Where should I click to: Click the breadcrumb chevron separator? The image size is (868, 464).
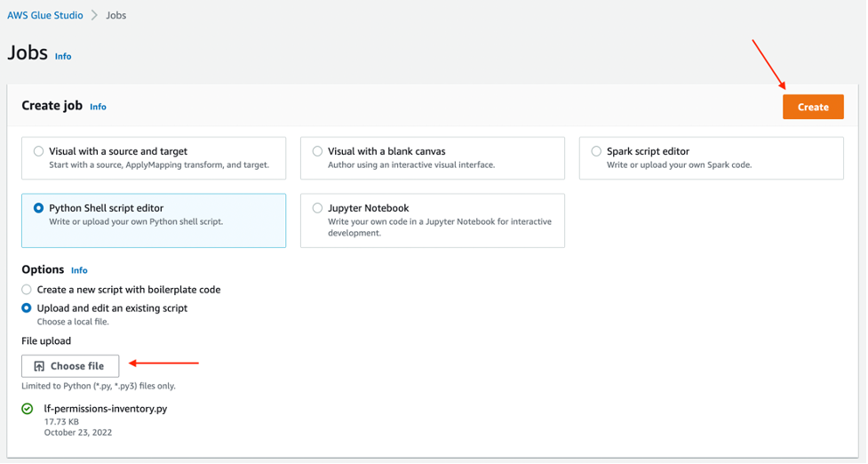pyautogui.click(x=94, y=15)
